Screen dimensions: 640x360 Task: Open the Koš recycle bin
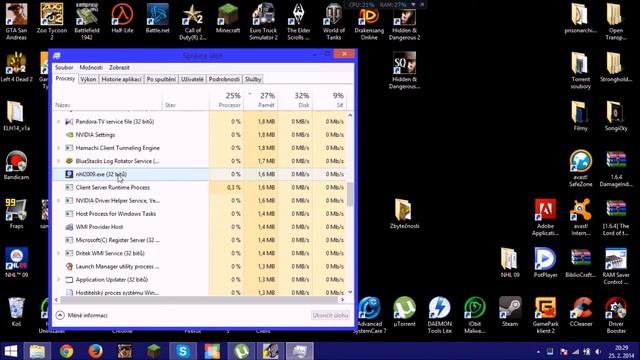pyautogui.click(x=16, y=312)
